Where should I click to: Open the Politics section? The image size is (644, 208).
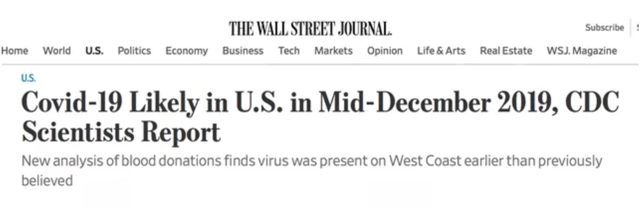tap(134, 51)
